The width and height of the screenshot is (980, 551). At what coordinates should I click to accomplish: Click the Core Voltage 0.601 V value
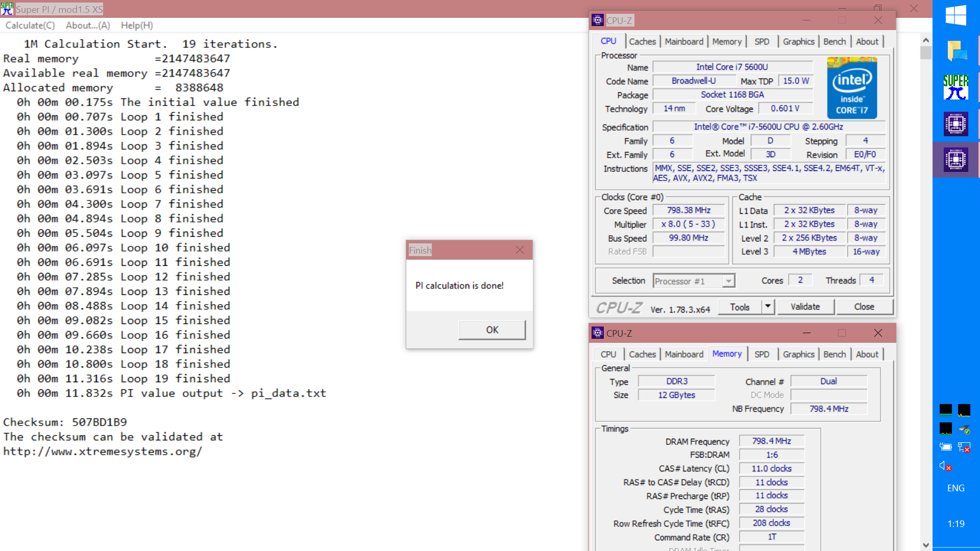(785, 108)
